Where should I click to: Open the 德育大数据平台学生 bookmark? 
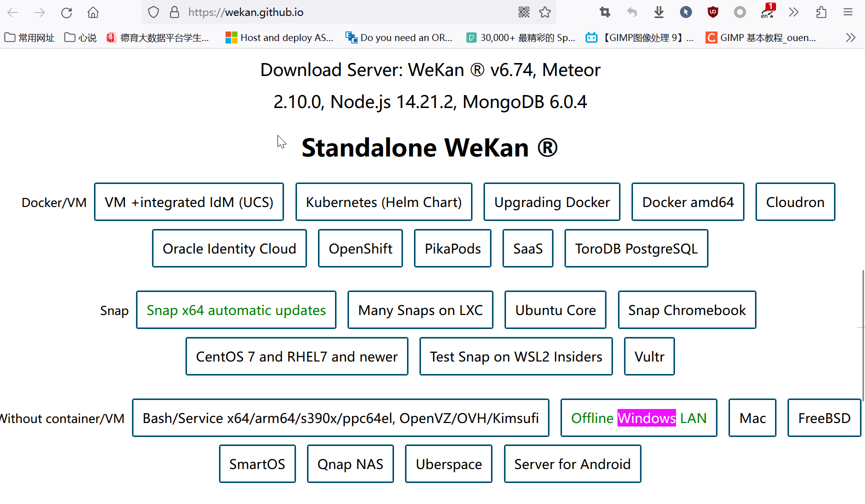click(x=158, y=37)
